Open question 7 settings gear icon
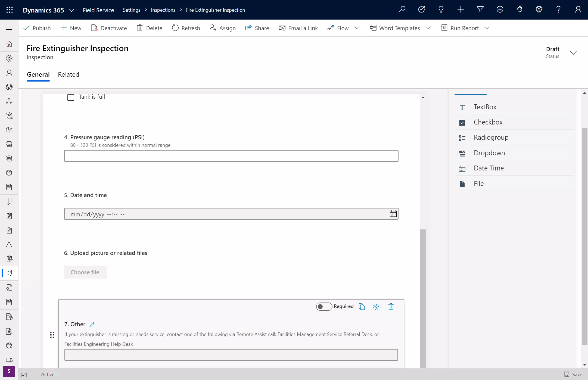The height and width of the screenshot is (380, 588). (376, 307)
